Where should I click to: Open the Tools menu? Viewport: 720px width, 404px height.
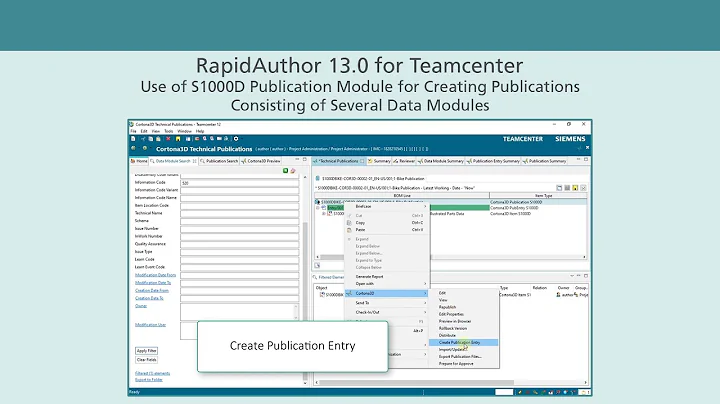click(169, 131)
